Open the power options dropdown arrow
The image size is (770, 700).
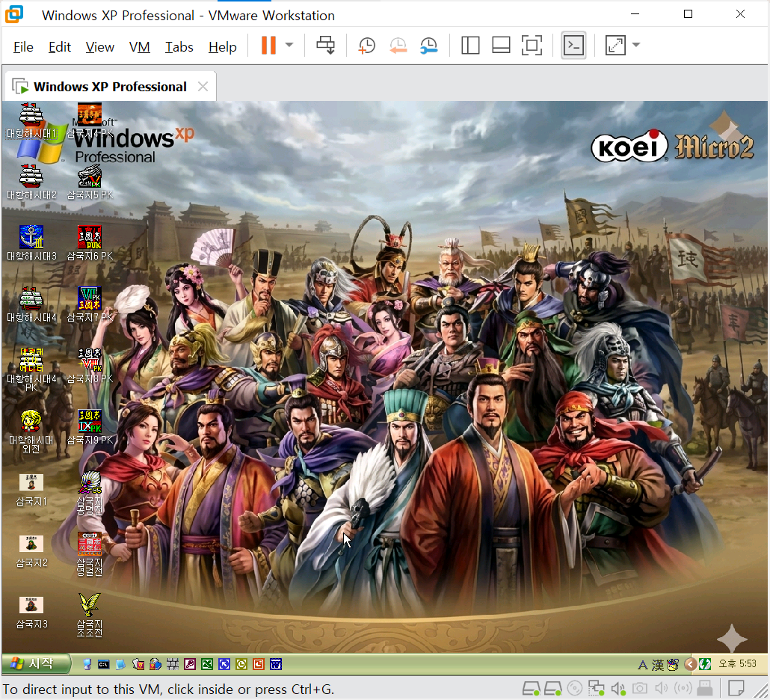click(x=289, y=45)
